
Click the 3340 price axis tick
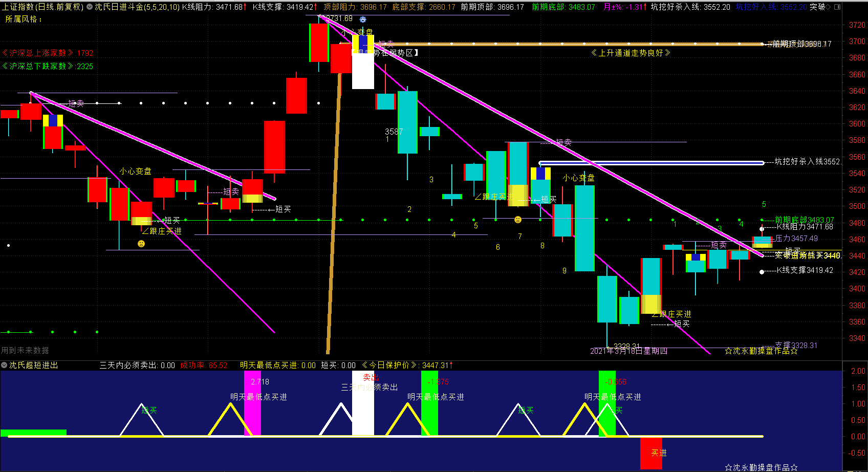click(x=857, y=338)
